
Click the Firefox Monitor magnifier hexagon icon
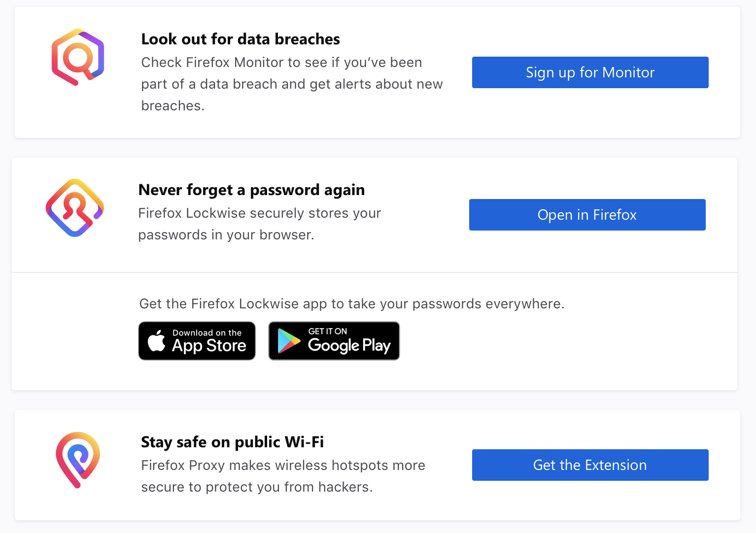click(x=78, y=57)
